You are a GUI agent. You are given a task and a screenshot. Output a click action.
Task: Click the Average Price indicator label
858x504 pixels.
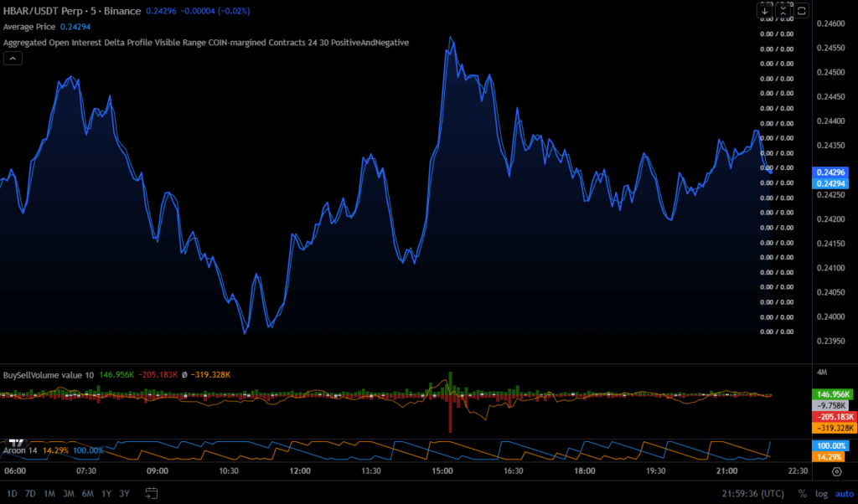pyautogui.click(x=30, y=27)
